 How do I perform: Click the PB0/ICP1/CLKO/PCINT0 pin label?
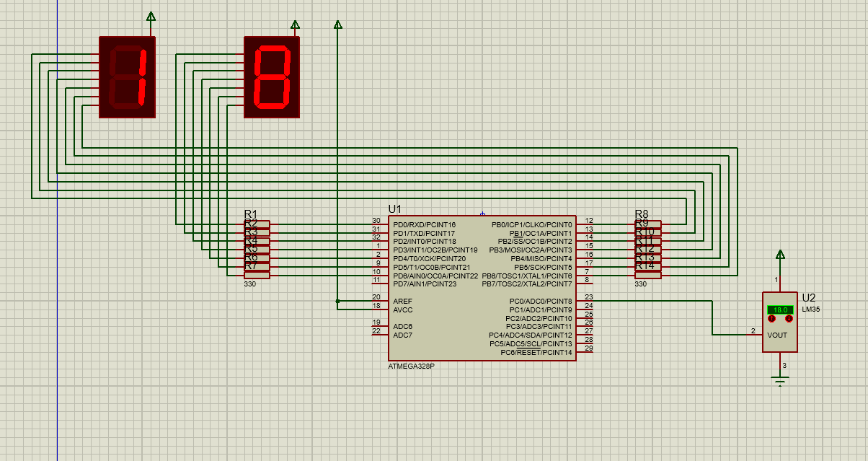coord(532,224)
